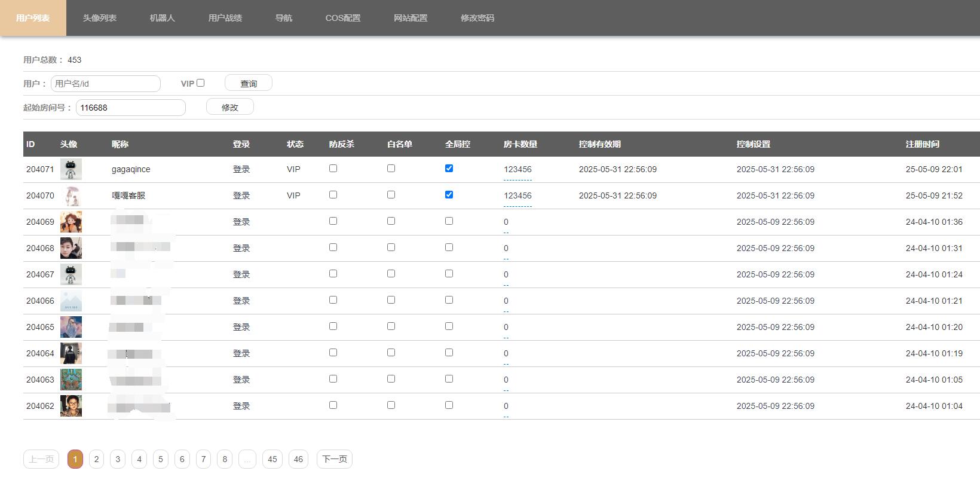Click 登录 link for user 204071

pos(241,169)
